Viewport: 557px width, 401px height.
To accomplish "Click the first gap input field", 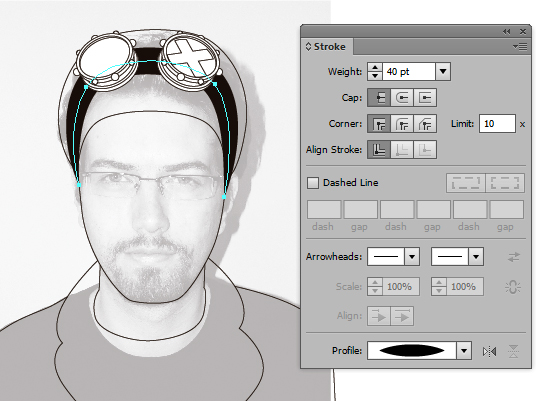I will [x=361, y=209].
